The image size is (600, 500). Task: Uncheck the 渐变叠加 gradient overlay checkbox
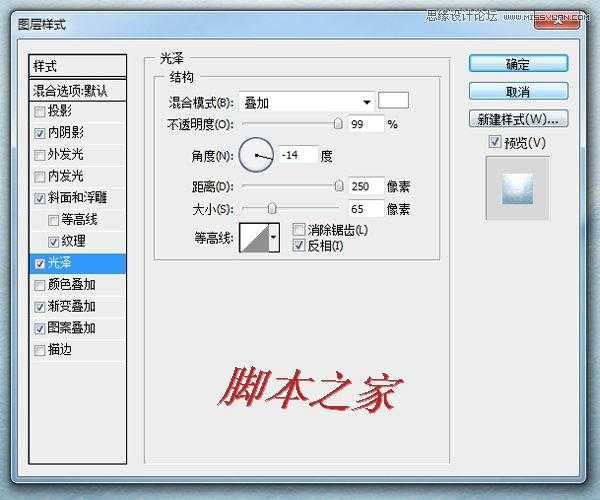pyautogui.click(x=39, y=307)
